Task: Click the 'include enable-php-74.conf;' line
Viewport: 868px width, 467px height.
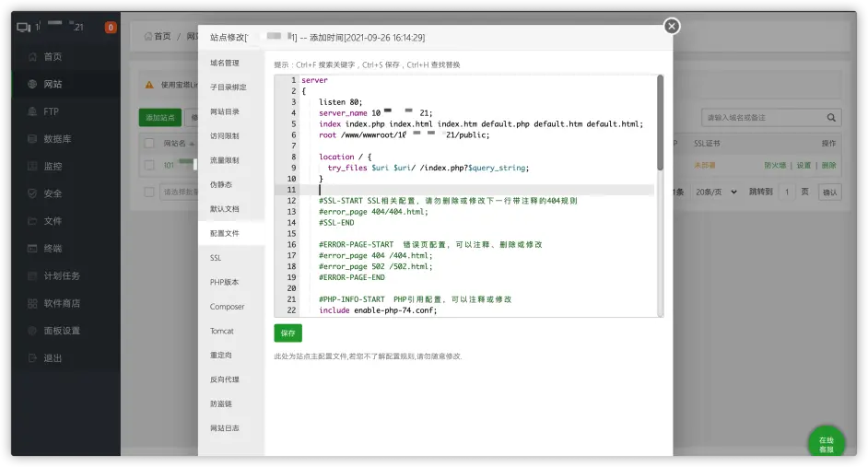Action: pos(378,310)
